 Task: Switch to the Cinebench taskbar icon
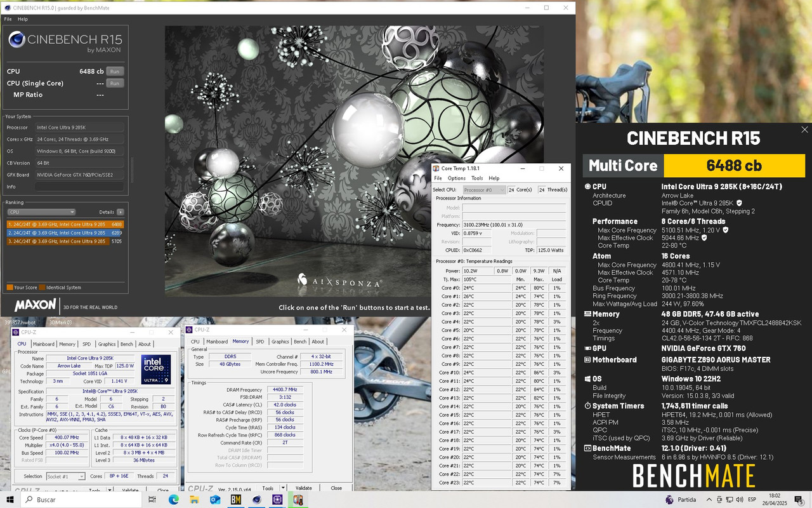click(x=256, y=500)
